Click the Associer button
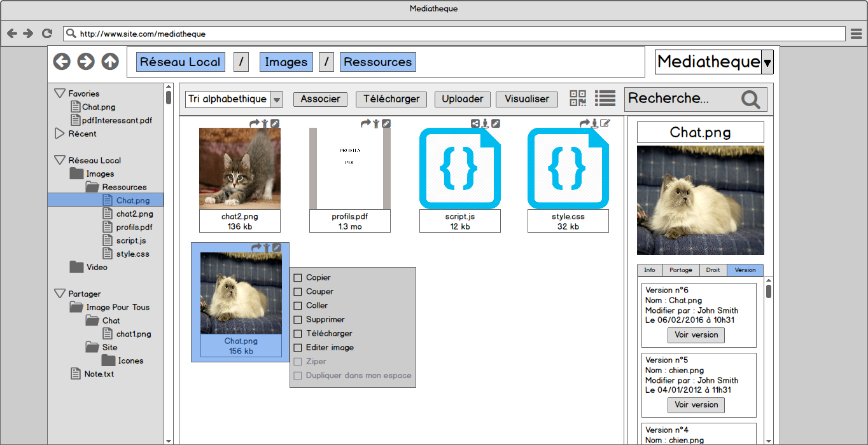Screen dimensions: 868x445 (320, 99)
